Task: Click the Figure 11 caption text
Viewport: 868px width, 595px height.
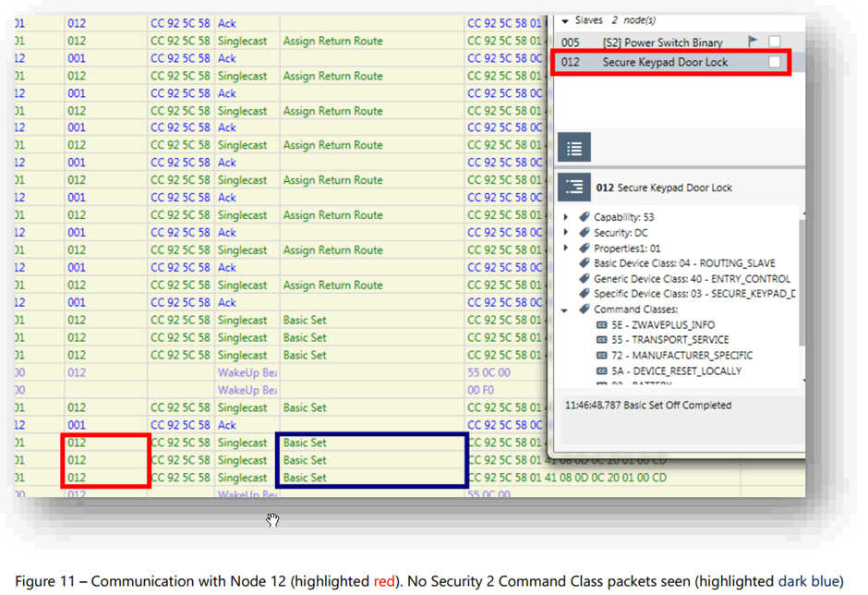Action: click(429, 581)
